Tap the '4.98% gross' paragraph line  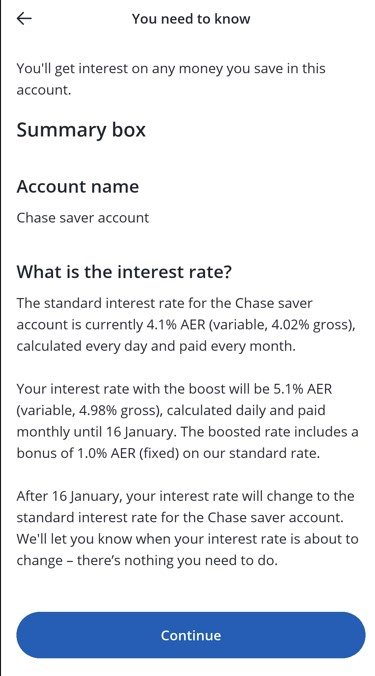click(171, 410)
